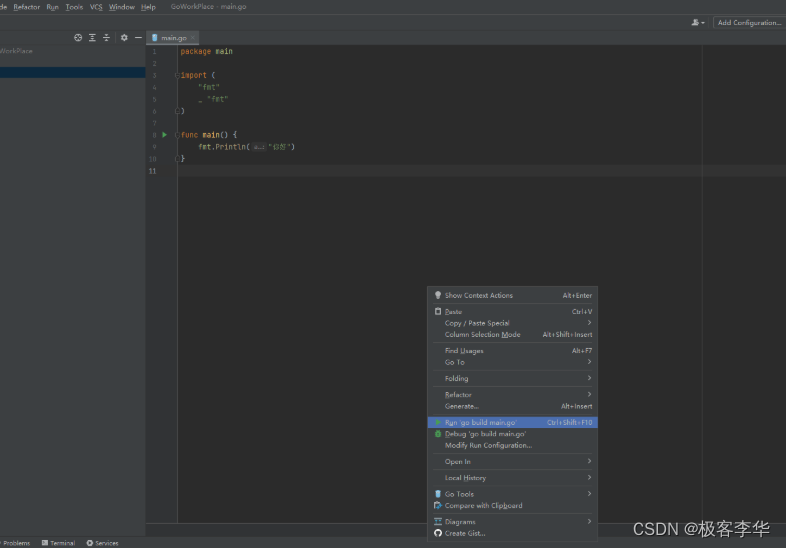Click Show Context Actions menu entry

tap(478, 295)
